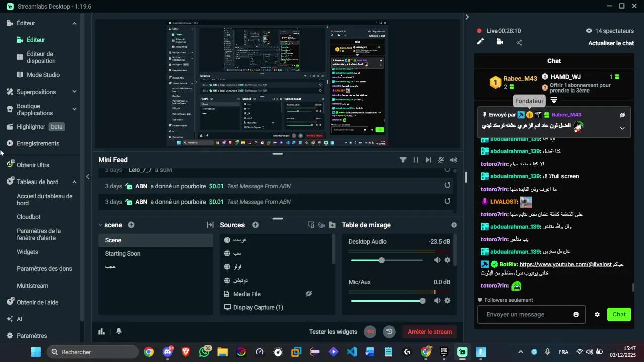Screen dimensions: 644x362
Task: Open the replay buffer button
Action: tap(389, 331)
